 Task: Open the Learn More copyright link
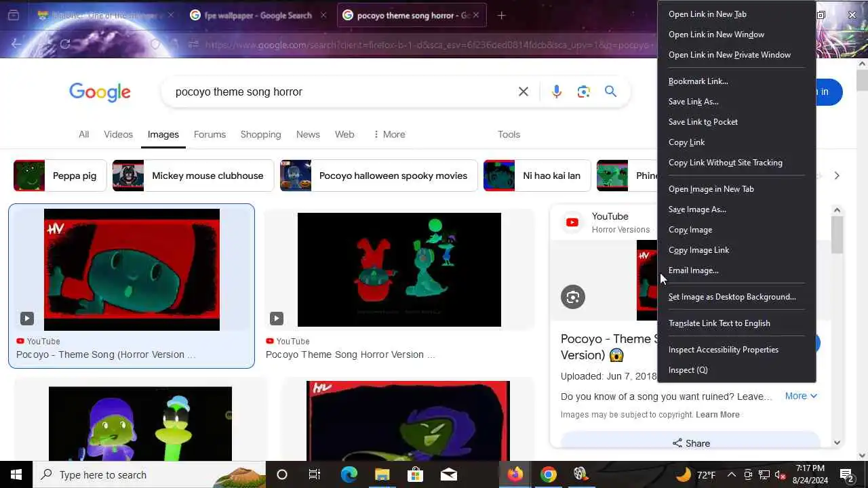[717, 415]
